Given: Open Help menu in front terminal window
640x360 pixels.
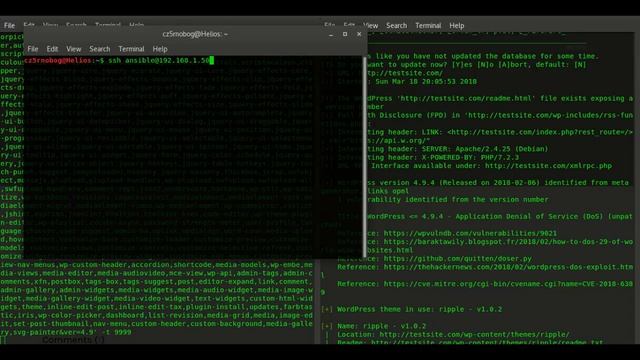Looking at the screenshot, I should pos(160,49).
